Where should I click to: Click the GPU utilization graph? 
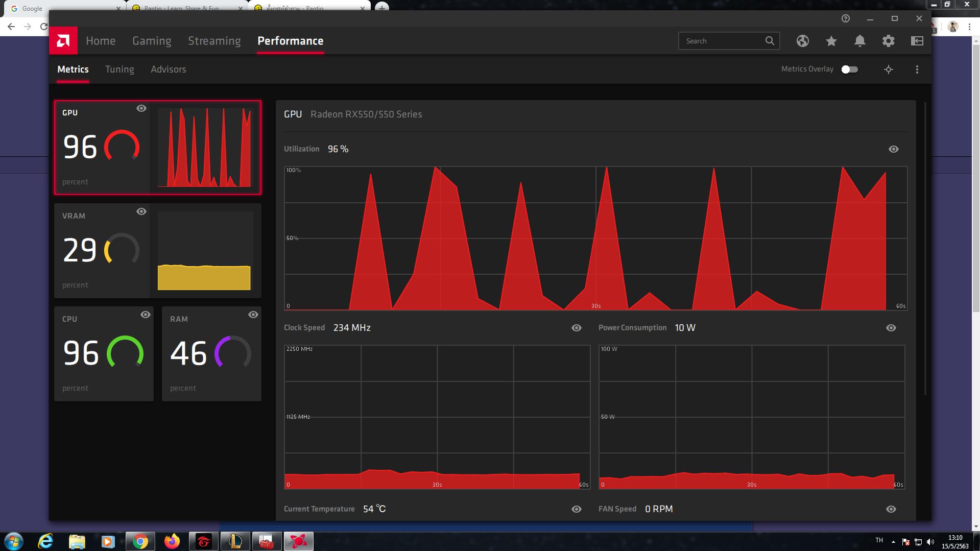tap(595, 238)
